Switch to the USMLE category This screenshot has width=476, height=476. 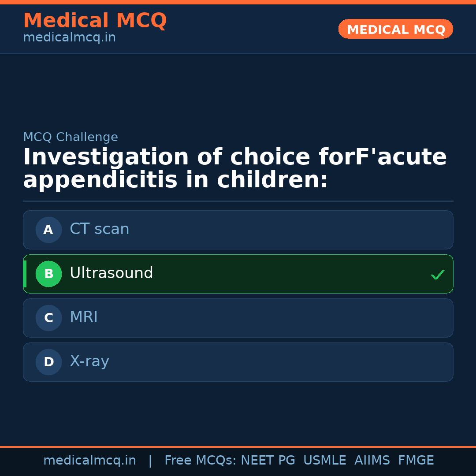(325, 460)
